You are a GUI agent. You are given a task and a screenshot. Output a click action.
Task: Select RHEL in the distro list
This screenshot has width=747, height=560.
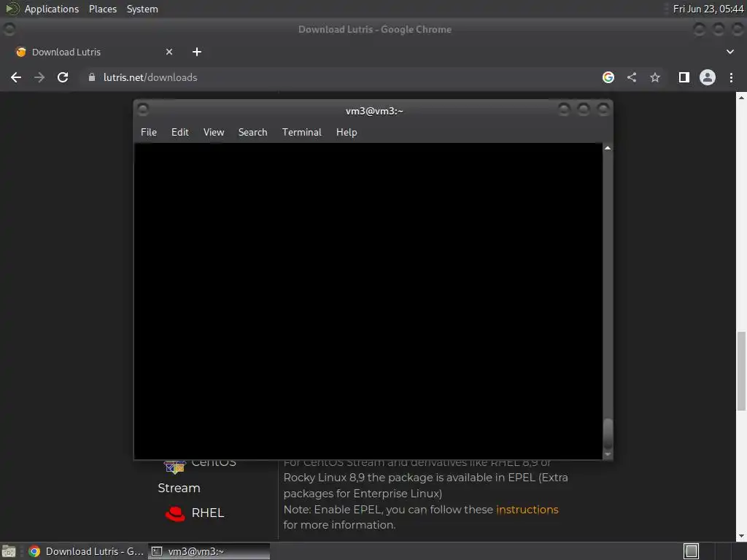[208, 513]
